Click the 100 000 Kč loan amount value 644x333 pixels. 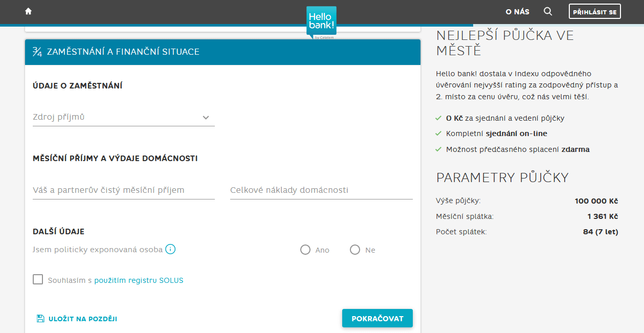[596, 201]
